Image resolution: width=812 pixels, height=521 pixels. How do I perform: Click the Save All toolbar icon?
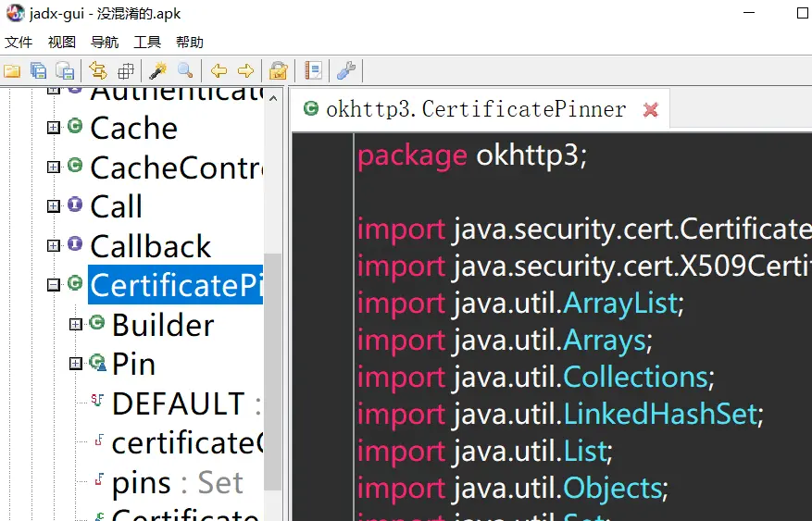click(x=38, y=71)
